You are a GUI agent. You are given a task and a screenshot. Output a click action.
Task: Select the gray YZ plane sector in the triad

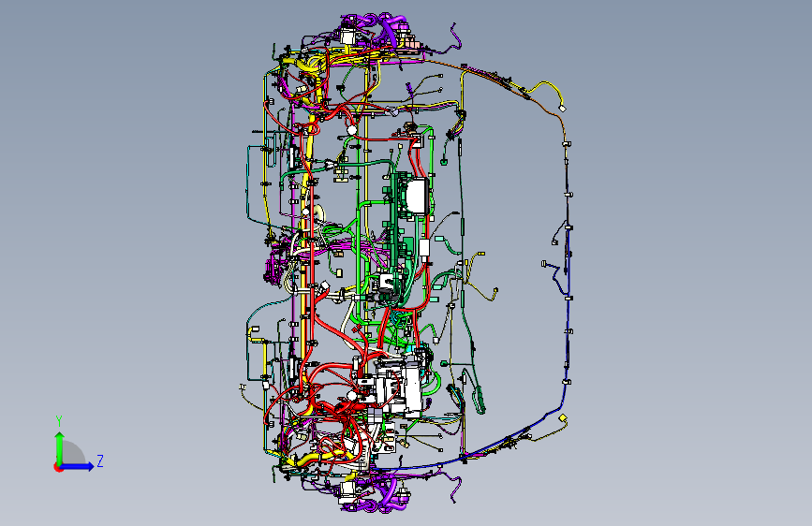(72, 452)
